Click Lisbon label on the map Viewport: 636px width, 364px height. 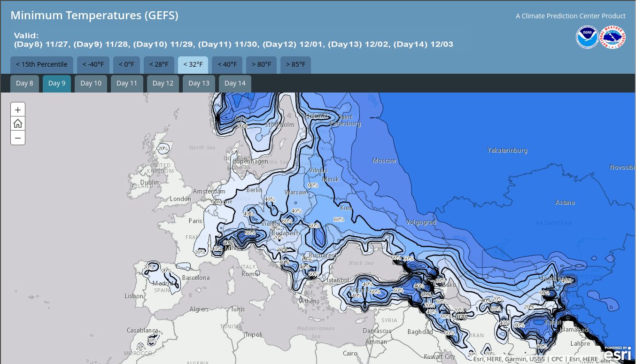pos(134,296)
